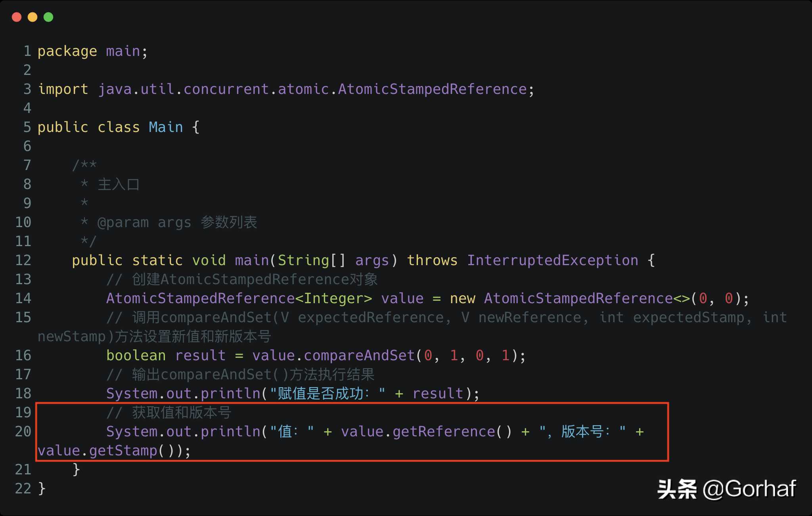
Task: Click "public class Main {" on line 5
Action: coord(119,127)
